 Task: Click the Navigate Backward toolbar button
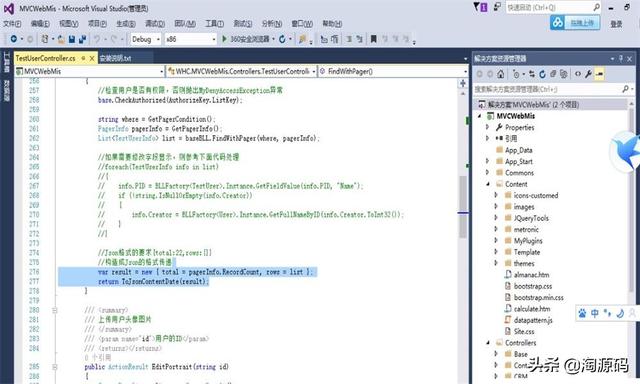[14, 39]
